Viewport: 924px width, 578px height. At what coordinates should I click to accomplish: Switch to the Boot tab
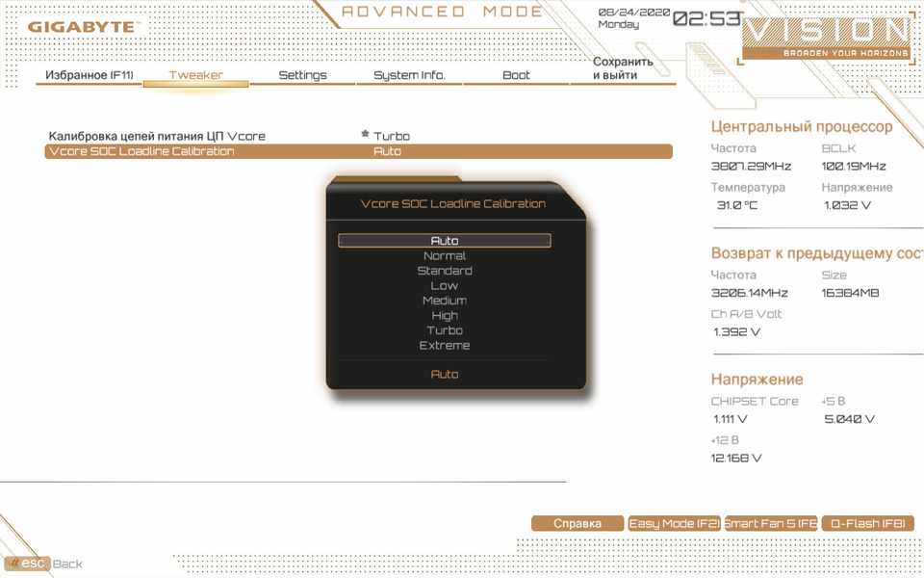[x=516, y=75]
